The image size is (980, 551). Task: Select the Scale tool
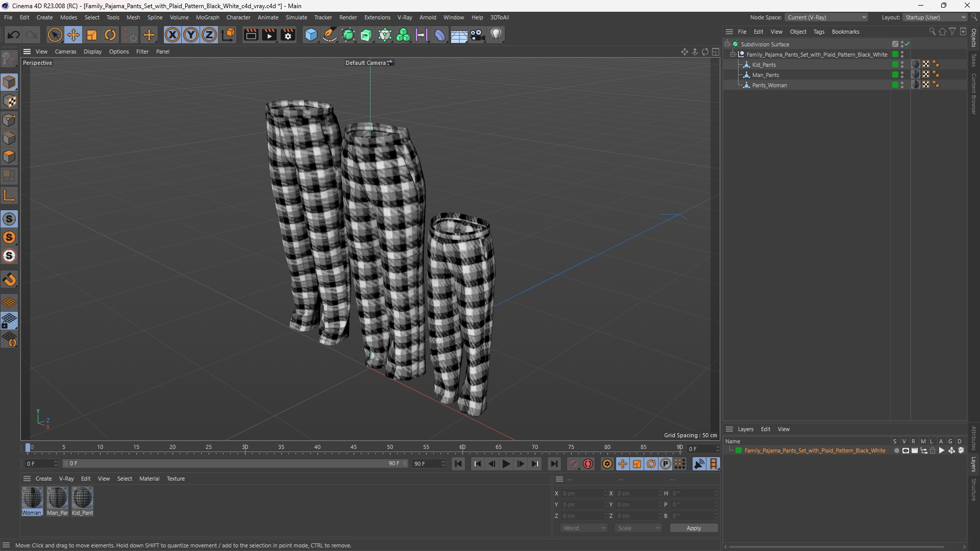[x=92, y=35]
